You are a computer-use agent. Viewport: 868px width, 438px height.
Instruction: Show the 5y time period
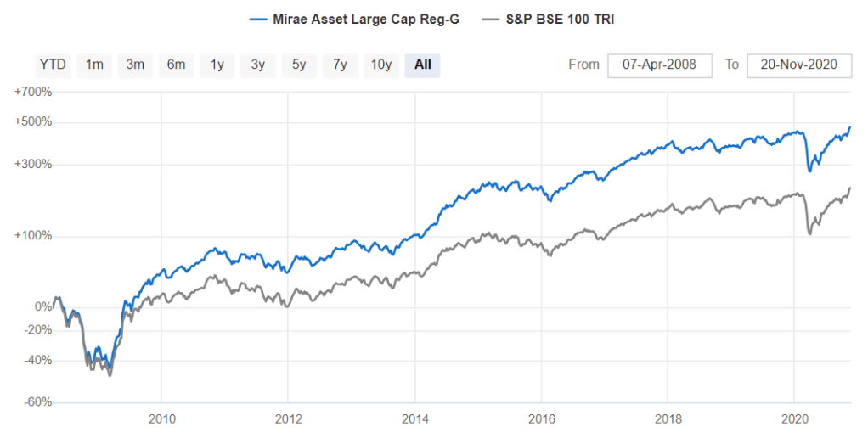(x=299, y=65)
